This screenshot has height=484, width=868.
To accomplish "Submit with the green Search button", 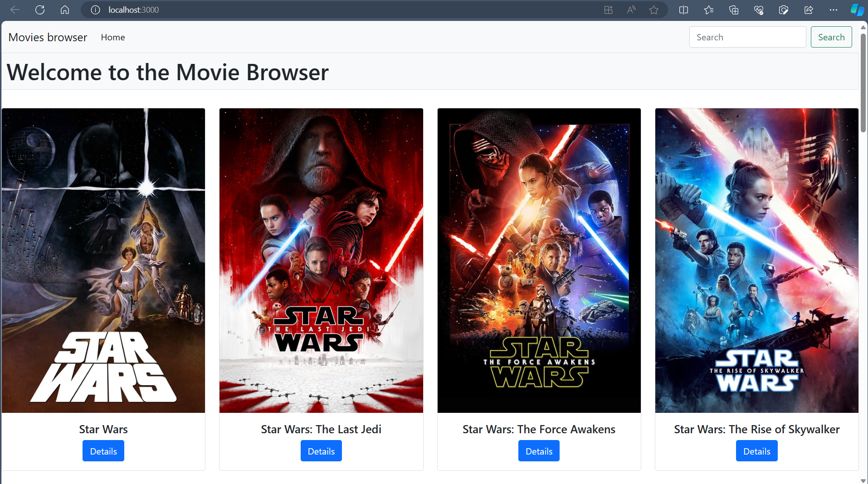I will (831, 37).
